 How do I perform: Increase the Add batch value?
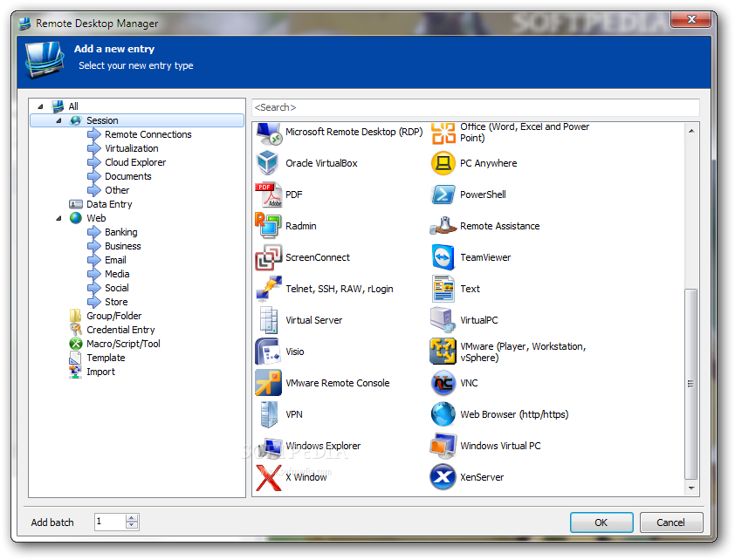132,518
